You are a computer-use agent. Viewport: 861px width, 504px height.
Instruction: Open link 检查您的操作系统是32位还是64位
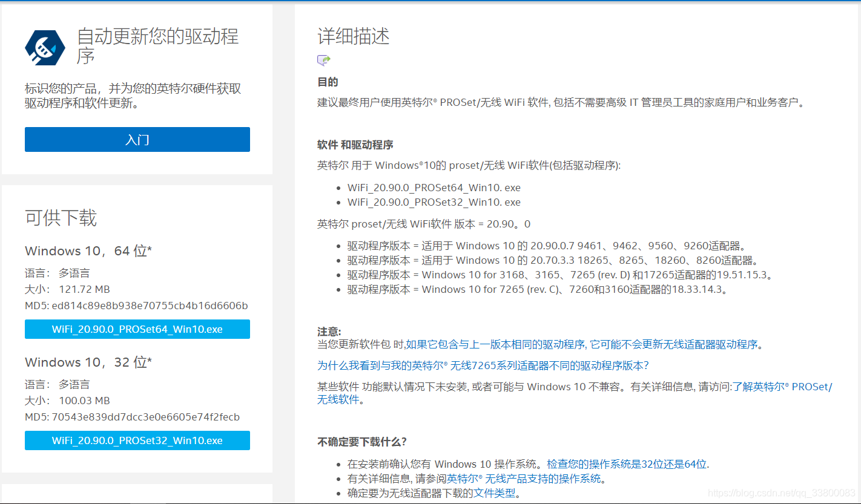[x=626, y=464]
